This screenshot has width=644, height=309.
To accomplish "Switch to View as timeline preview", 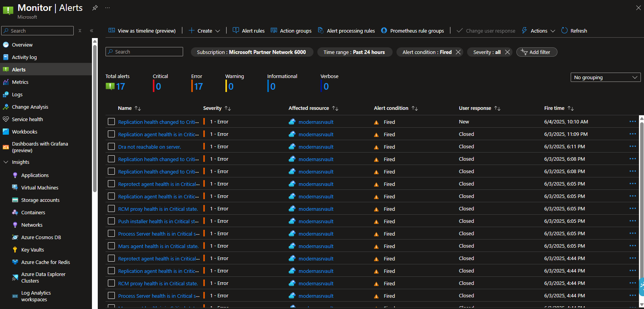I will click(142, 31).
